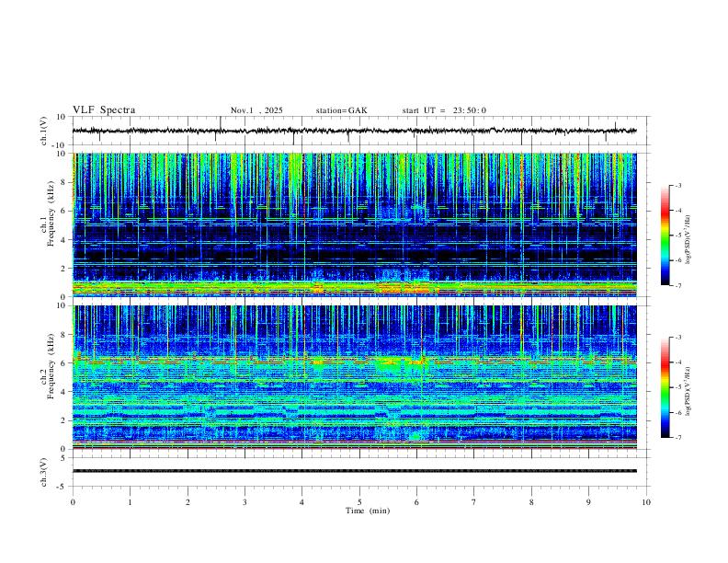Click the time axis tick label "9"
The width and height of the screenshot is (728, 563).
(x=588, y=502)
